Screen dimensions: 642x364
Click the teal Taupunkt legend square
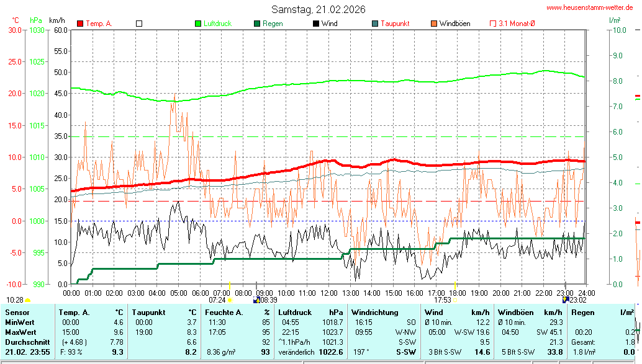point(375,24)
